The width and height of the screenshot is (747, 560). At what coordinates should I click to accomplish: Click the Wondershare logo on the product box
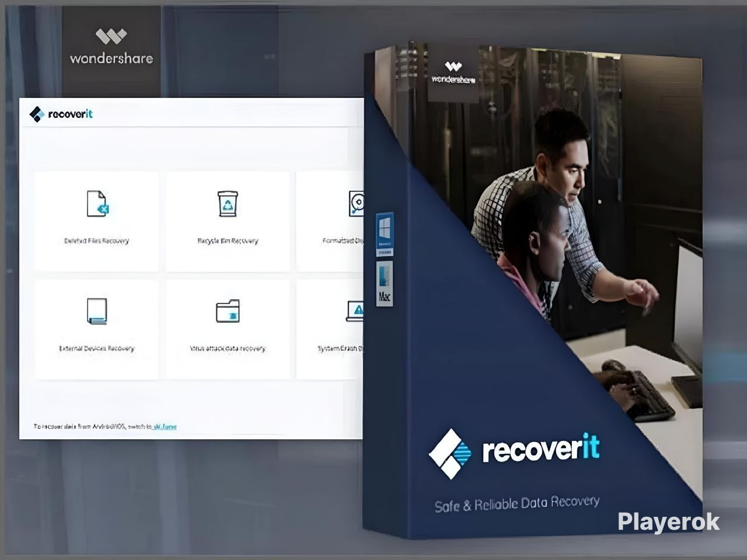tap(453, 72)
